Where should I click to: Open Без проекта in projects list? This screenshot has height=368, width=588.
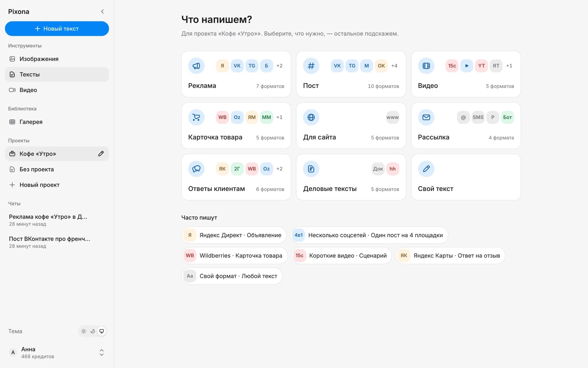57,169
